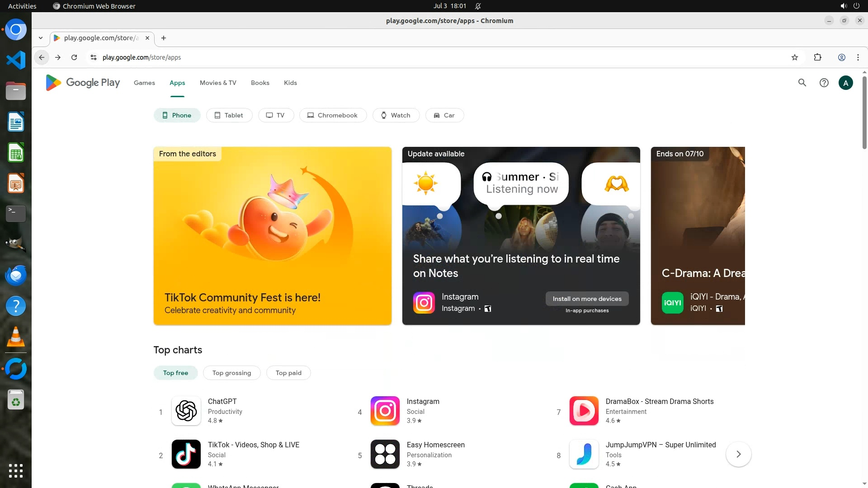This screenshot has height=488, width=868.
Task: Open the TikTok Community Fest banner
Action: pos(272,235)
